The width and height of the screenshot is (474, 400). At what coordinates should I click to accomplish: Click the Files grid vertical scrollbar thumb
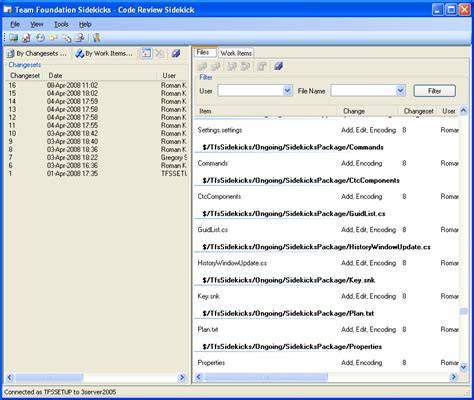click(463, 311)
